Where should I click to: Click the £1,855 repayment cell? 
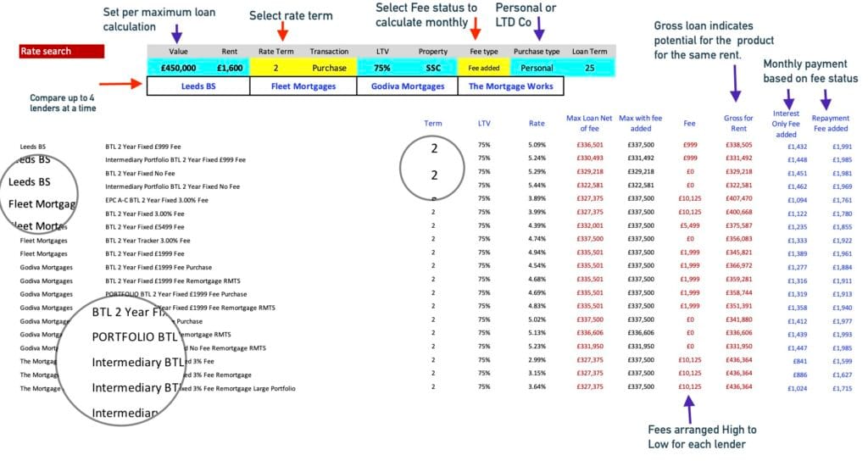(842, 227)
